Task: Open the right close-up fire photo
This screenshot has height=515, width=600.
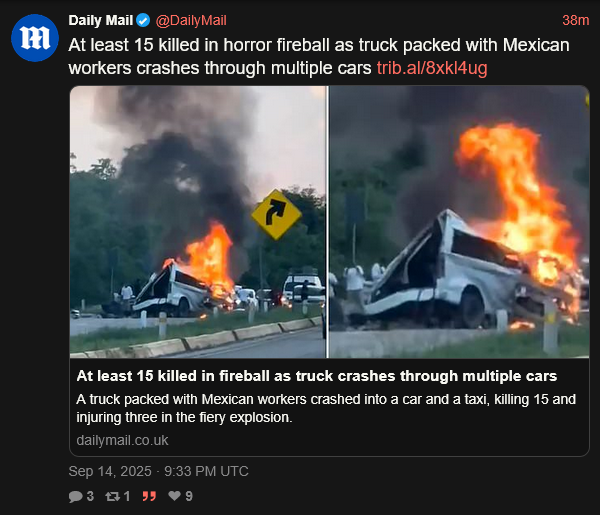Action: tap(459, 222)
